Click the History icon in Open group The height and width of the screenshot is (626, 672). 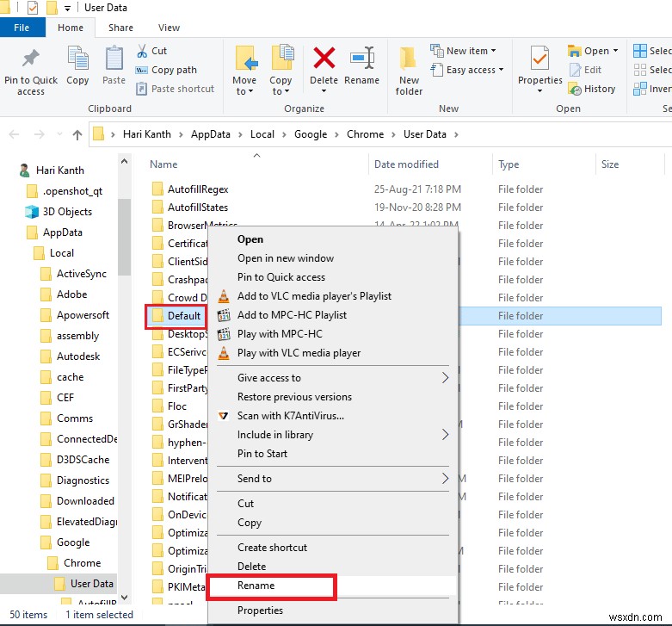pyautogui.click(x=575, y=89)
